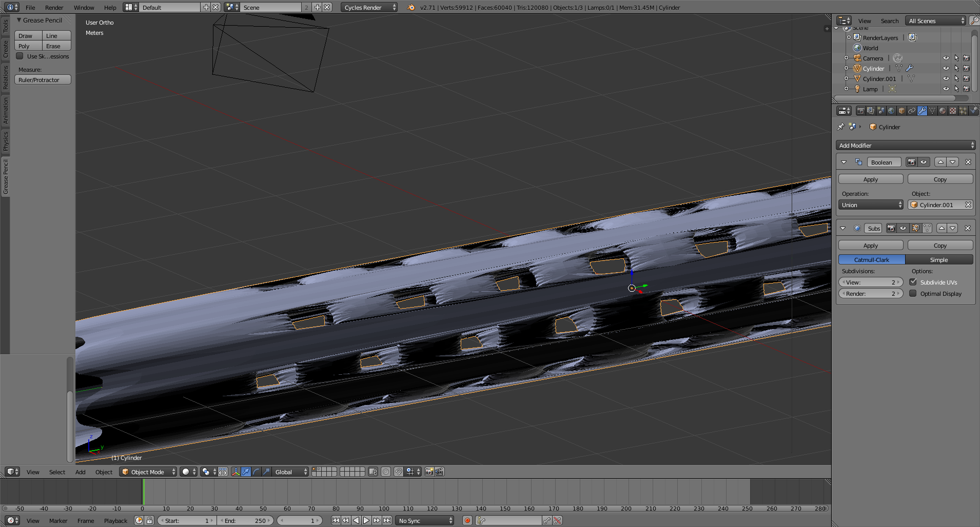Click the Ruler/Protractor button

43,79
